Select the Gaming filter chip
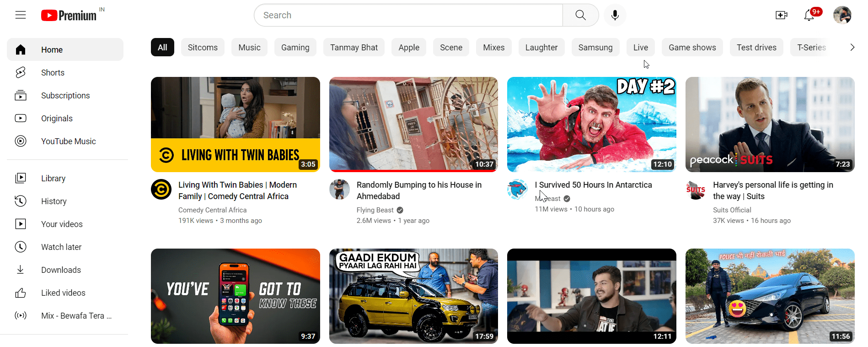The width and height of the screenshot is (868, 347). [x=295, y=47]
